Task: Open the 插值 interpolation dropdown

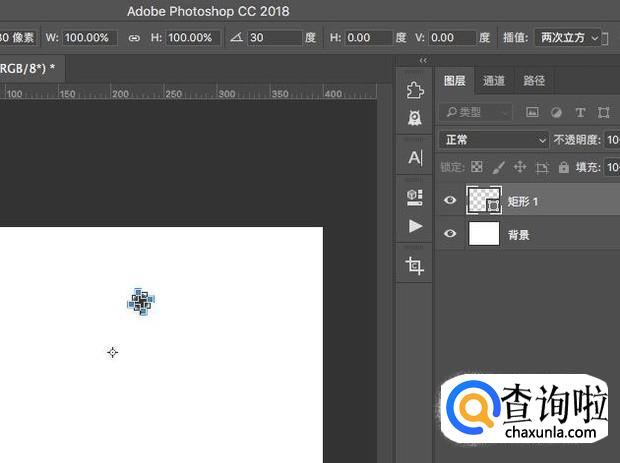Action: tap(568, 38)
